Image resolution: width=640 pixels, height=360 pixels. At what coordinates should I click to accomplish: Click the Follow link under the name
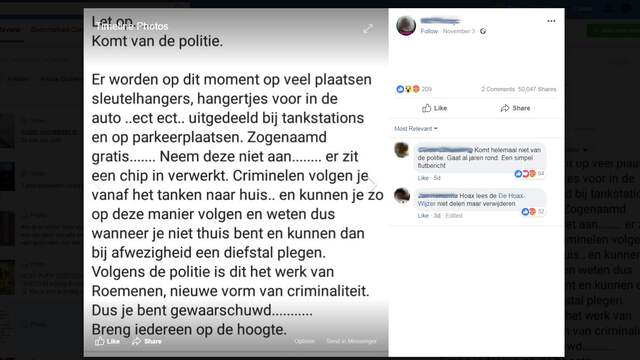[x=429, y=31]
